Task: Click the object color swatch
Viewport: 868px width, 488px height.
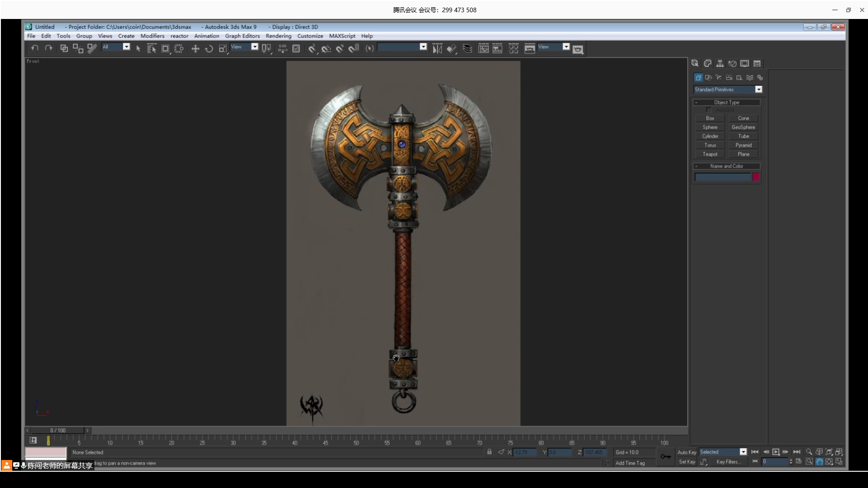Action: [x=756, y=177]
